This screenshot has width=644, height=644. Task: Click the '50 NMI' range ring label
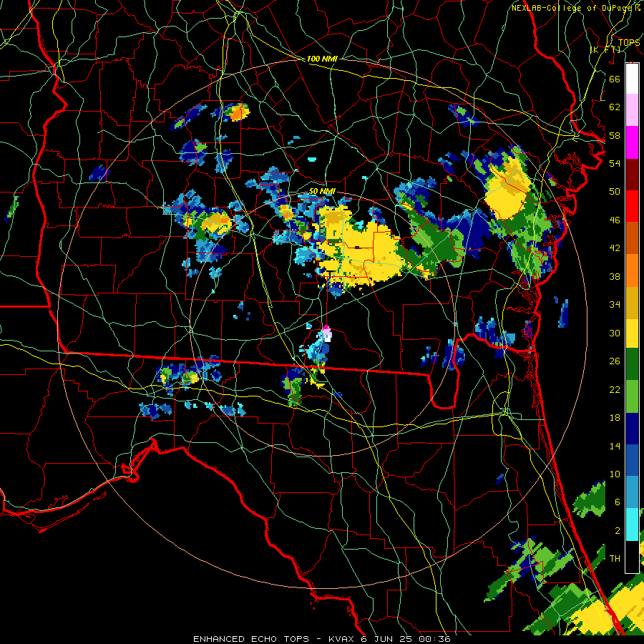click(x=322, y=191)
